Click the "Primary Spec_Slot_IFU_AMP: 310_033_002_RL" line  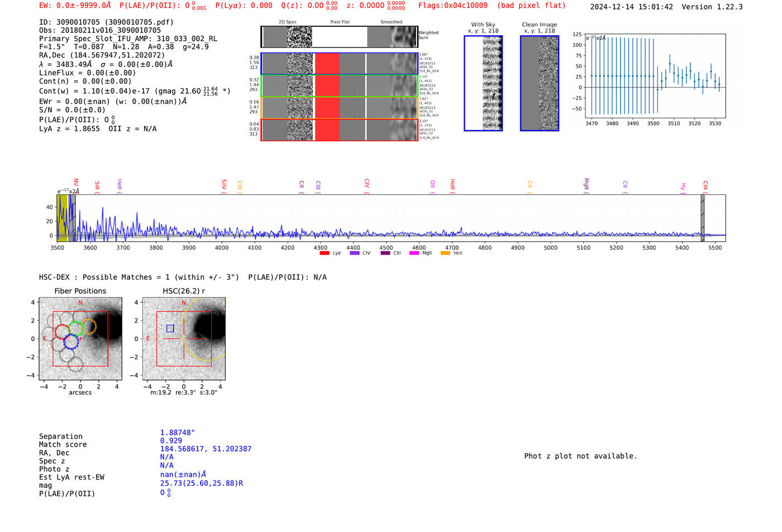pos(128,39)
